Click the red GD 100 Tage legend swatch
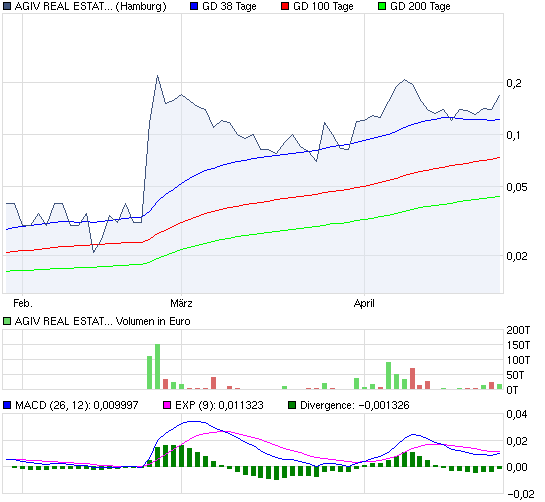 (285, 6)
